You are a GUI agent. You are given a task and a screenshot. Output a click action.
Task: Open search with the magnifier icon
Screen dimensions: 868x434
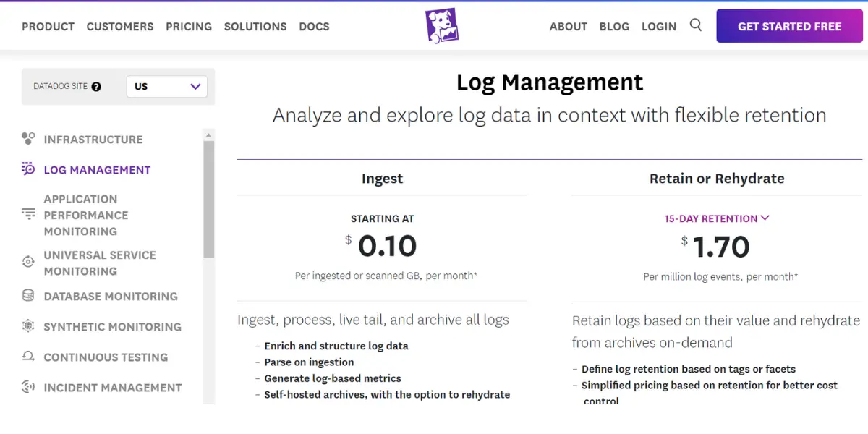(696, 25)
